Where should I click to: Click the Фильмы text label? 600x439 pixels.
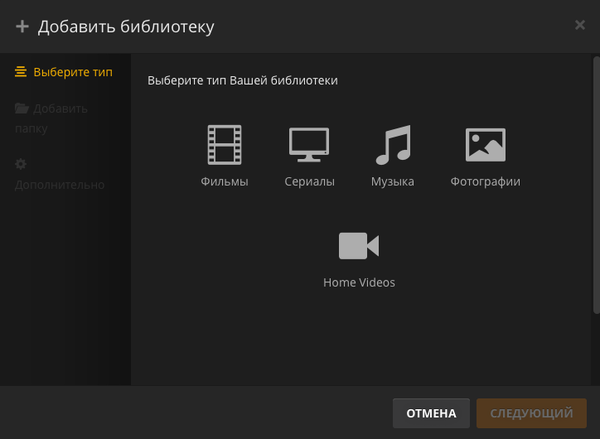pos(224,181)
